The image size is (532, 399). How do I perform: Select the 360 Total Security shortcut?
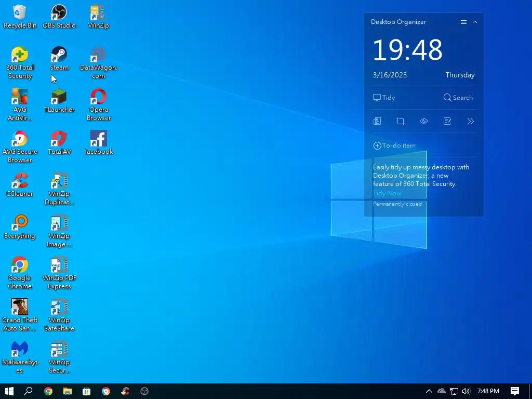[x=20, y=63]
